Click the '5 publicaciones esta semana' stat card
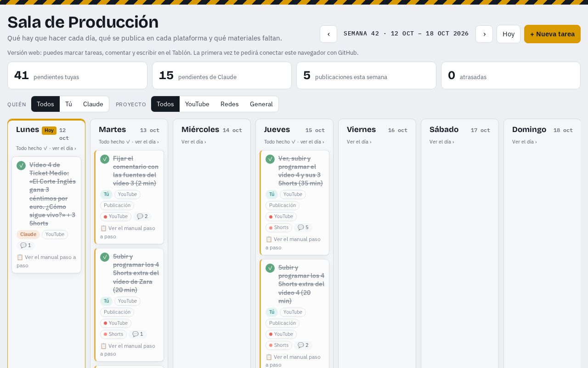The image size is (588, 368). (x=366, y=75)
